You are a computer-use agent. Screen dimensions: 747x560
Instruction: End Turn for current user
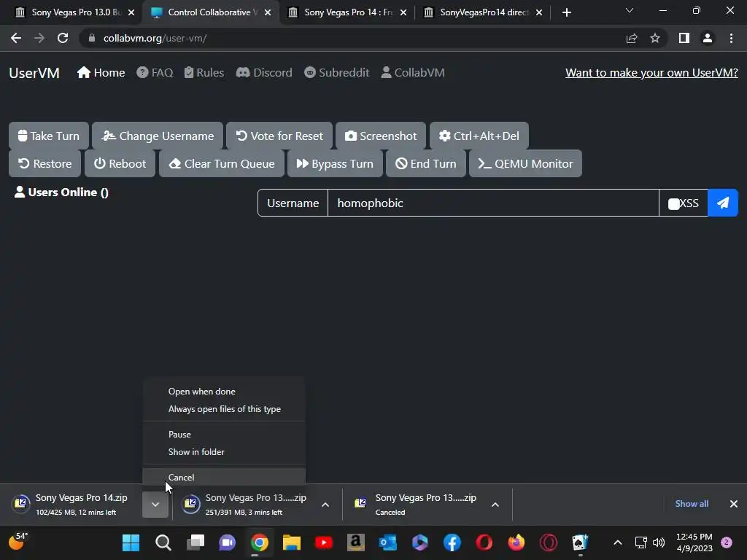point(426,163)
